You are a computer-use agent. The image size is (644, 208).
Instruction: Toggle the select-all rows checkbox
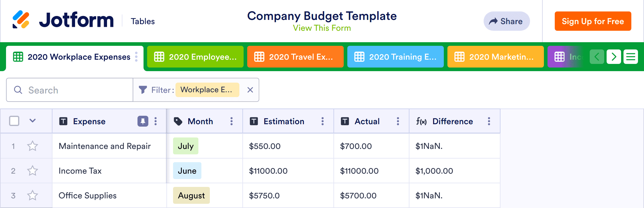(x=14, y=121)
